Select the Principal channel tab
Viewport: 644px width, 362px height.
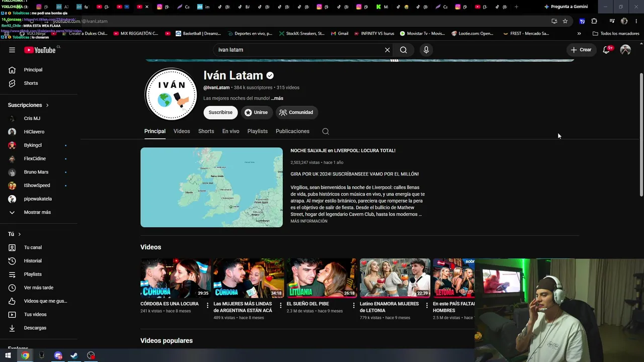(x=155, y=131)
